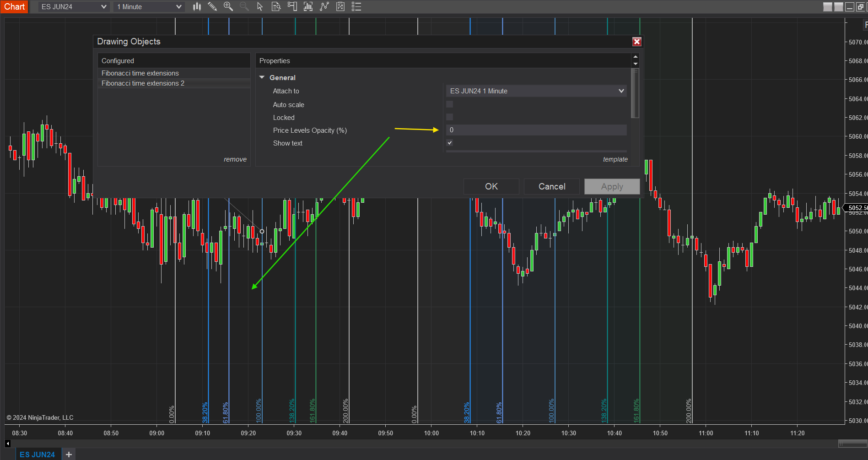The image size is (868, 460).
Task: Open the Chart Trader icon
Action: pyautogui.click(x=292, y=6)
